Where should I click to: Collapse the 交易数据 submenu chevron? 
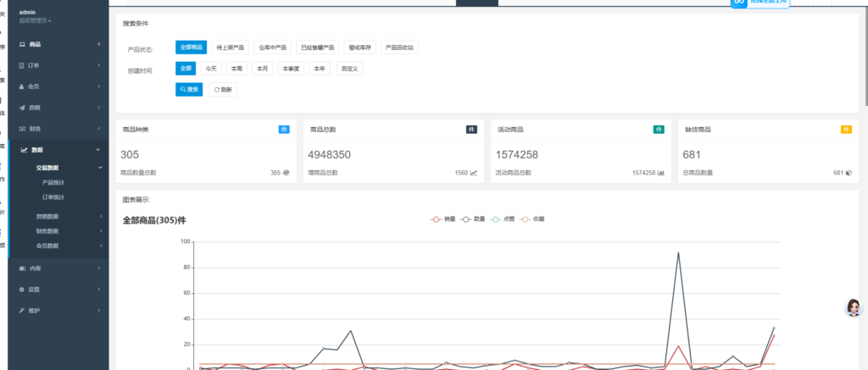pos(101,168)
